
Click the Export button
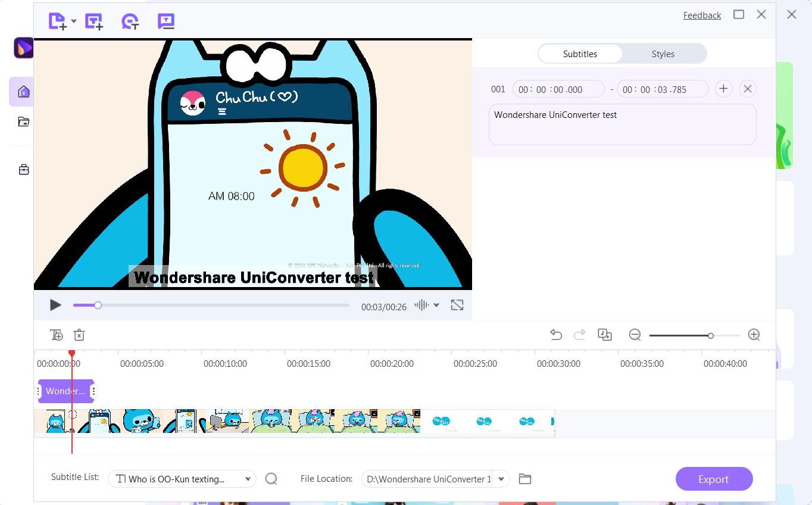(x=714, y=479)
